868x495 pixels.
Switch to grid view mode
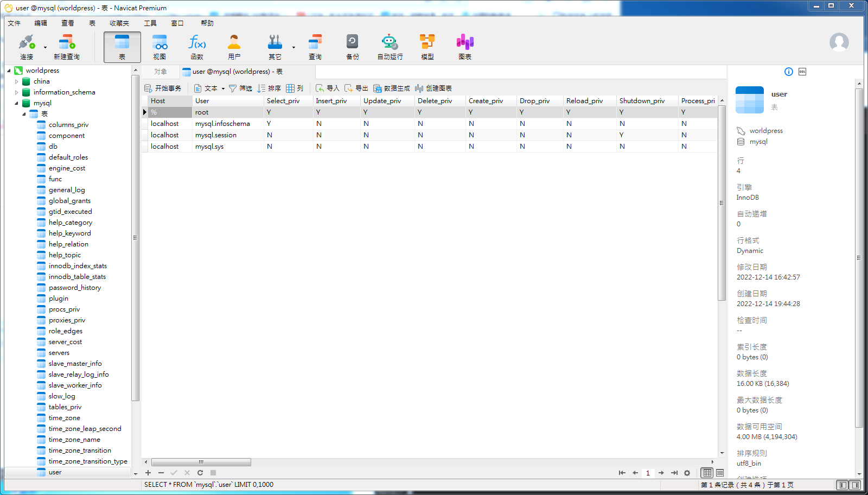[707, 473]
